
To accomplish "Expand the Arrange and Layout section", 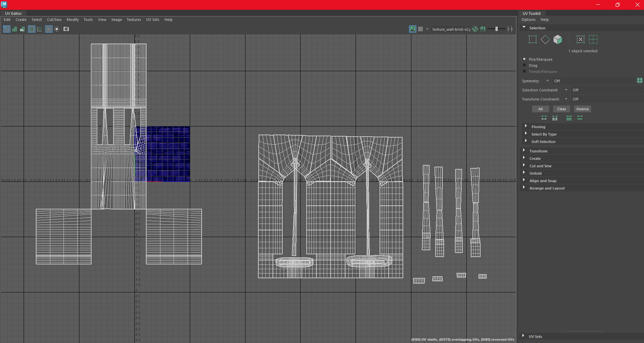I will (x=582, y=188).
